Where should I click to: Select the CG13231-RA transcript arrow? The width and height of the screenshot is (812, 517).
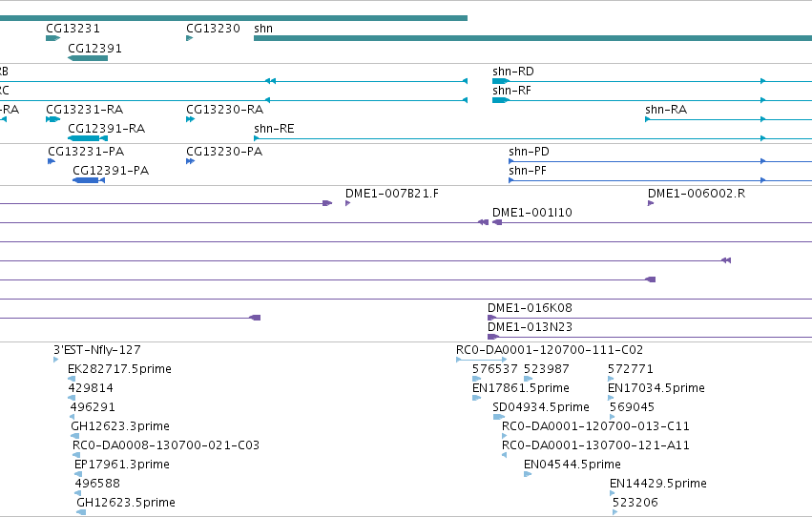52,119
